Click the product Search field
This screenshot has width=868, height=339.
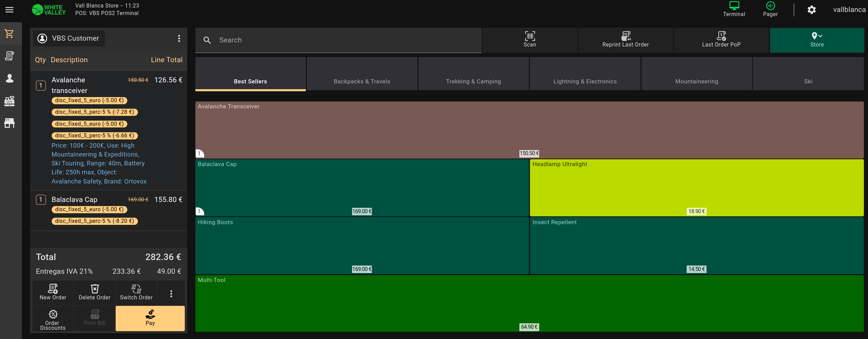pos(338,40)
